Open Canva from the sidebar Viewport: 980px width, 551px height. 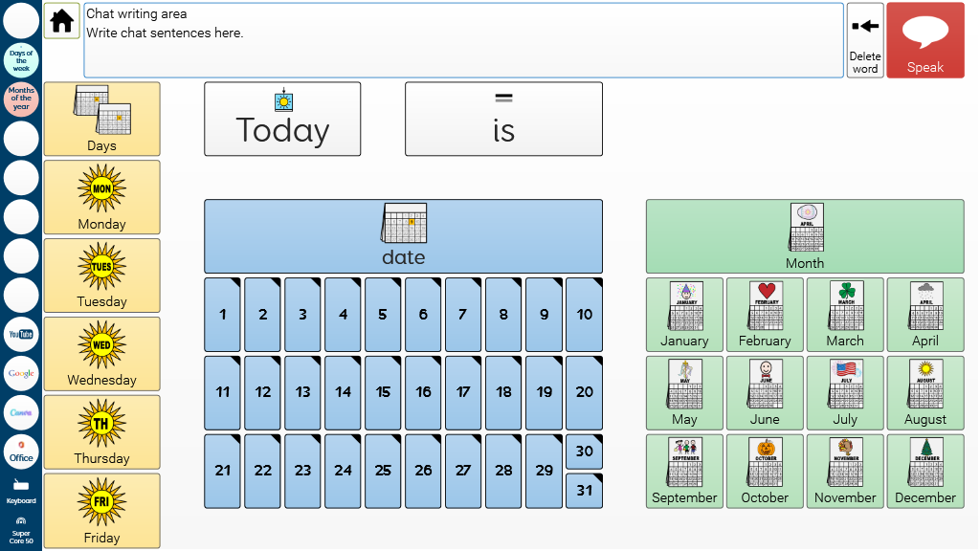point(21,412)
